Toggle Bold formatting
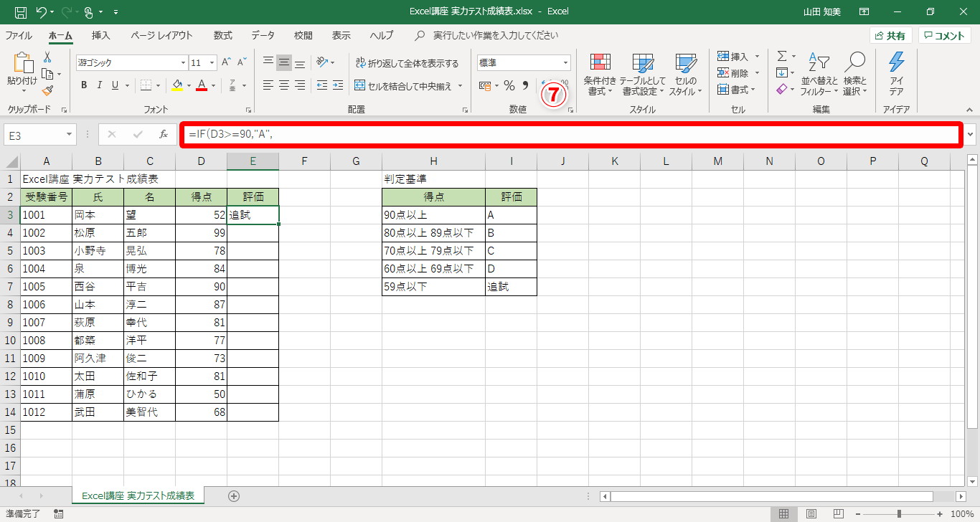The height and width of the screenshot is (522, 980). point(83,85)
